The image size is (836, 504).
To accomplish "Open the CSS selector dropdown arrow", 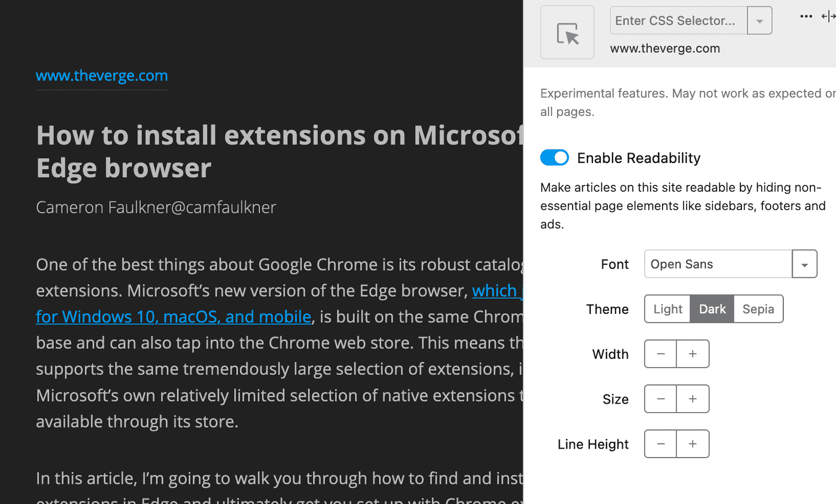I will pyautogui.click(x=760, y=21).
